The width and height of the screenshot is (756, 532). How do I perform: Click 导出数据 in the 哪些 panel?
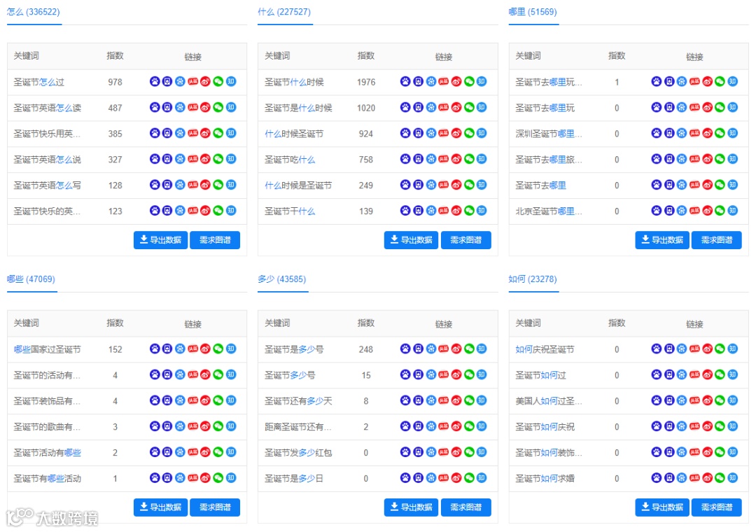coord(160,507)
